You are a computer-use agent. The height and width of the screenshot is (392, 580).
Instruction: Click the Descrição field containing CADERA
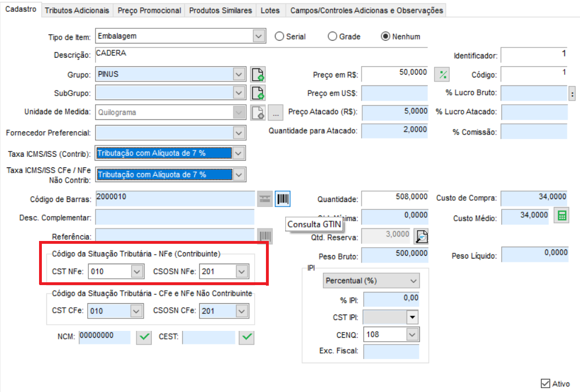[x=261, y=54]
